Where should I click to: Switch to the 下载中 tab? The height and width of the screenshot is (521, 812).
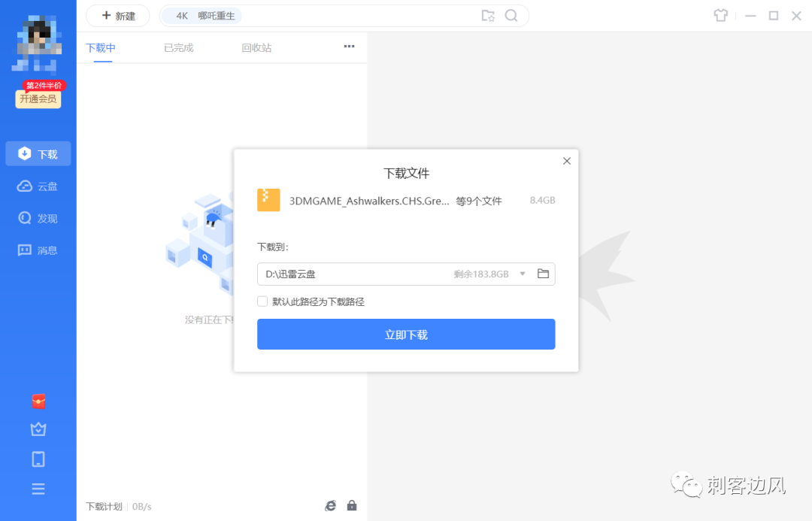click(101, 47)
